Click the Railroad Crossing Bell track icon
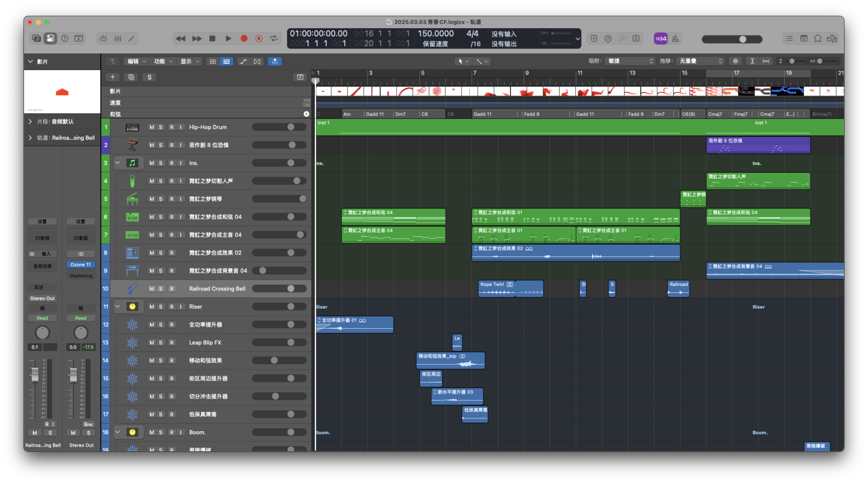The image size is (868, 483). coord(132,289)
